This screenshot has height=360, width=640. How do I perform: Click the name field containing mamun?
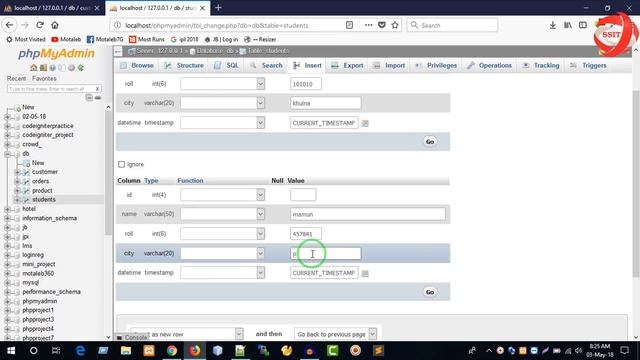(368, 214)
